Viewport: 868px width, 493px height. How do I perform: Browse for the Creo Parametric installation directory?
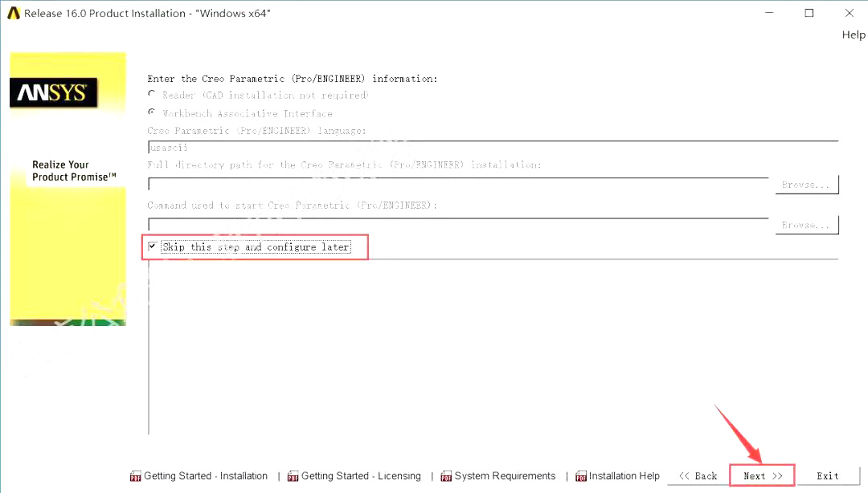pos(806,185)
